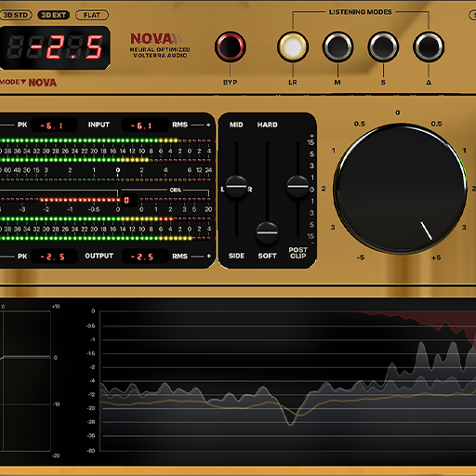Click the NOVA mode name selector
Viewport: 476px width, 476px height.
(43, 83)
